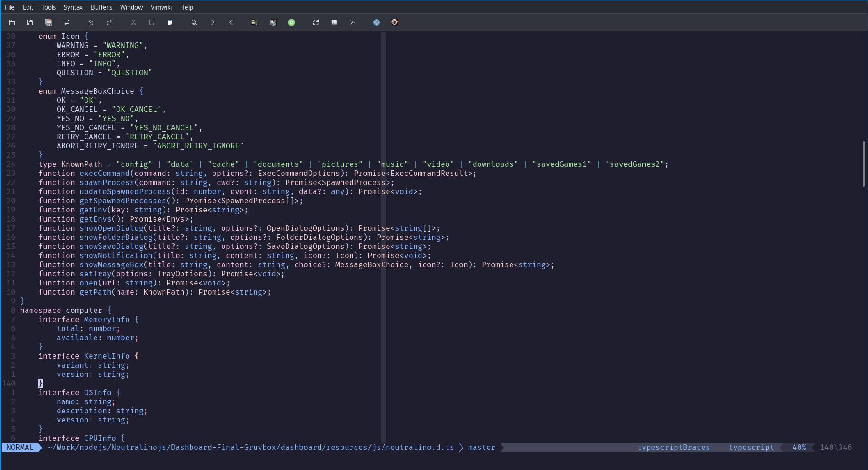Click the Find Help search icon
This screenshot has height=470, width=868.
click(395, 22)
